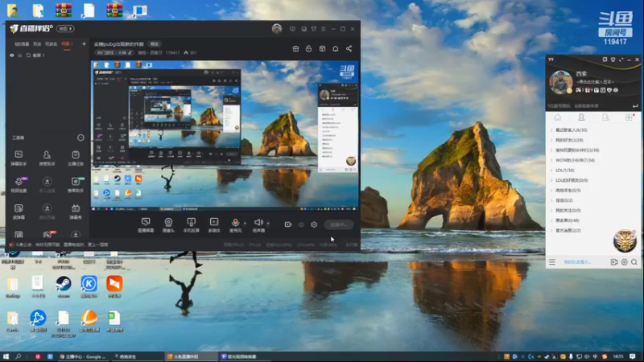The height and width of the screenshot is (362, 644).
Task: Open the stream settings gear icon
Action: [x=314, y=224]
